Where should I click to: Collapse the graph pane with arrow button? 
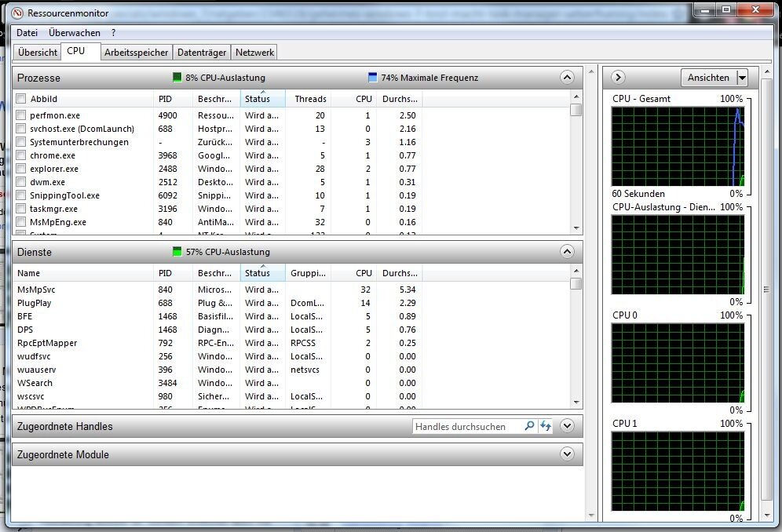tap(618, 77)
